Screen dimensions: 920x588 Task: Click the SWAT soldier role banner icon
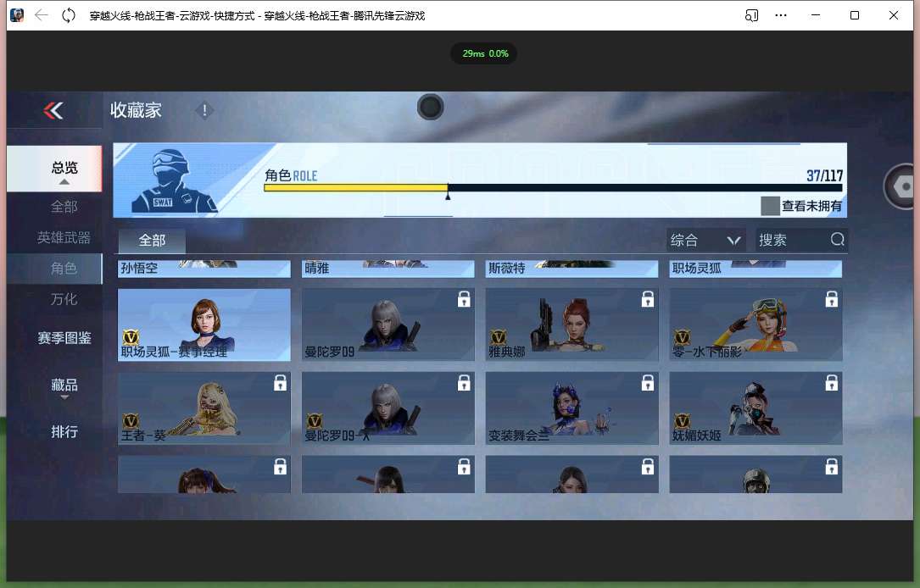tap(174, 180)
